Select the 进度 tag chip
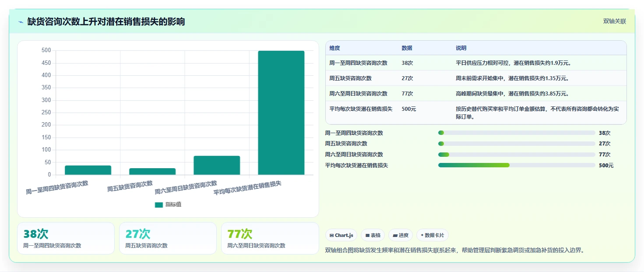644x272 pixels. tap(401, 235)
